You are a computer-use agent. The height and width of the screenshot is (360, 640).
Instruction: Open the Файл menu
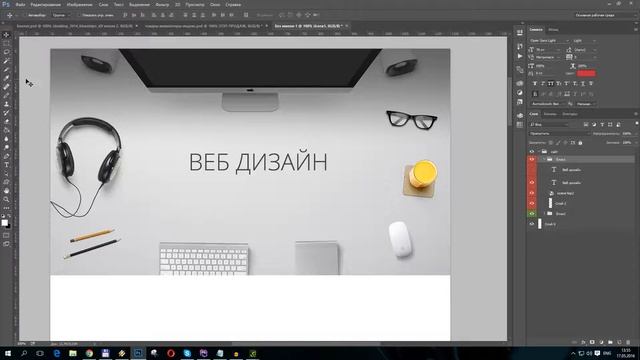pyautogui.click(x=20, y=4)
